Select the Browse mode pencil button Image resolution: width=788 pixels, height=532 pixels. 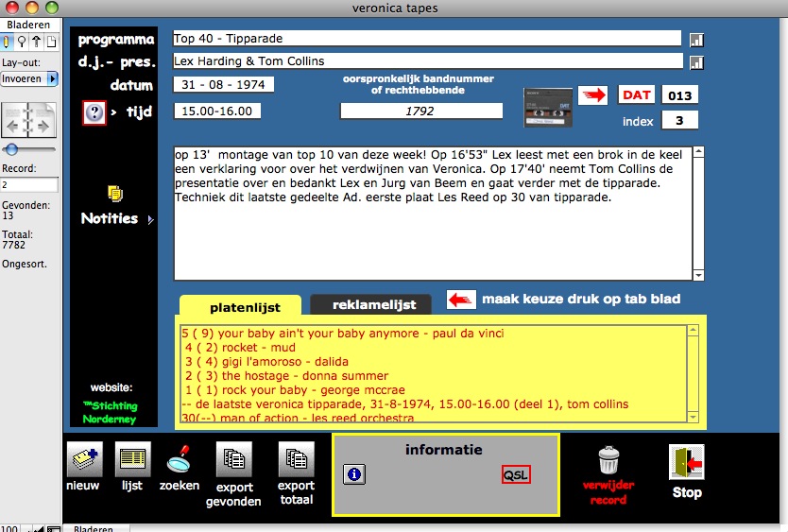8,41
